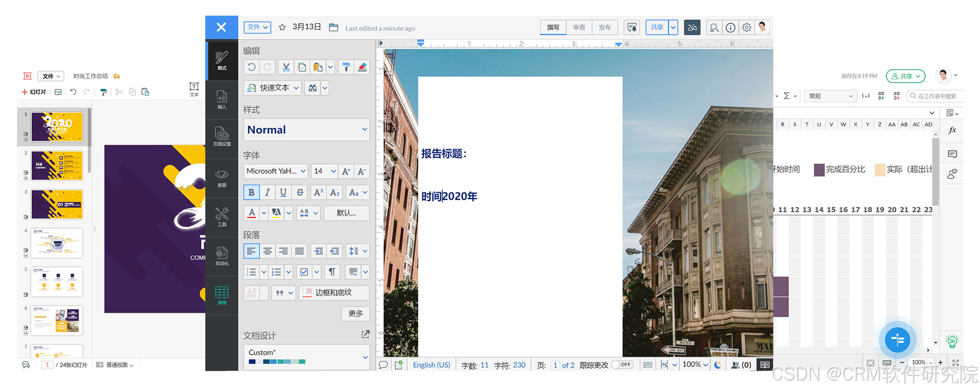Image resolution: width=980 pixels, height=390 pixels.
Task: Open the Microsoft YaHei font dropdown
Action: pyautogui.click(x=276, y=171)
